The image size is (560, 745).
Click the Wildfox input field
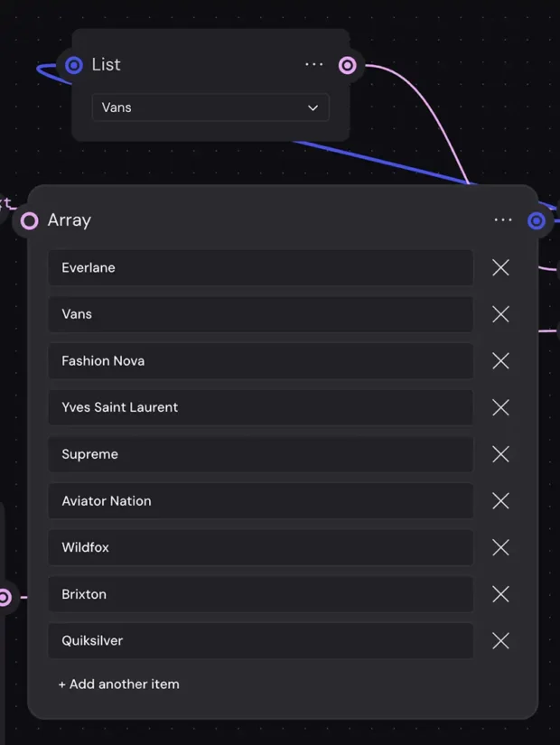(260, 547)
